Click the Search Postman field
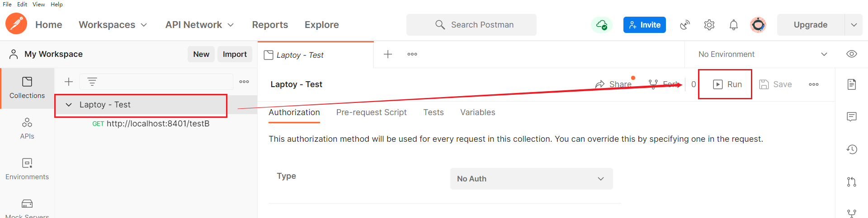Image resolution: width=868 pixels, height=218 pixels. tap(472, 25)
